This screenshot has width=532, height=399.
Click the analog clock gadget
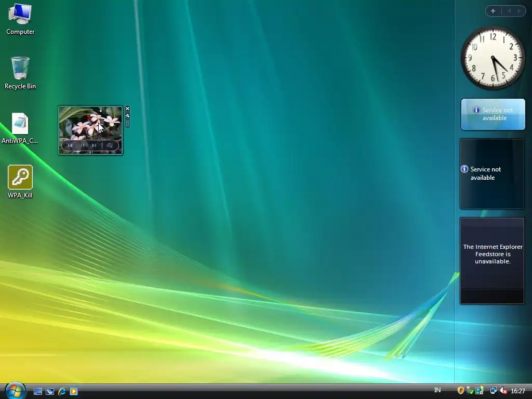pyautogui.click(x=493, y=58)
